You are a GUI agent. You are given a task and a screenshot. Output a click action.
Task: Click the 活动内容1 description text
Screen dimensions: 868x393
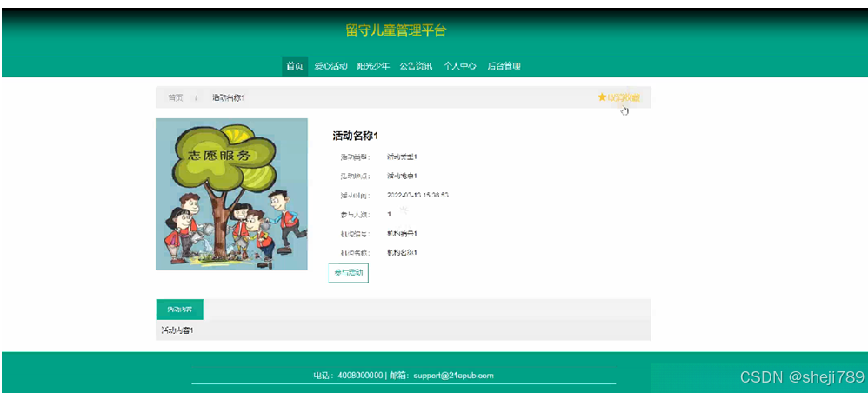coord(177,330)
